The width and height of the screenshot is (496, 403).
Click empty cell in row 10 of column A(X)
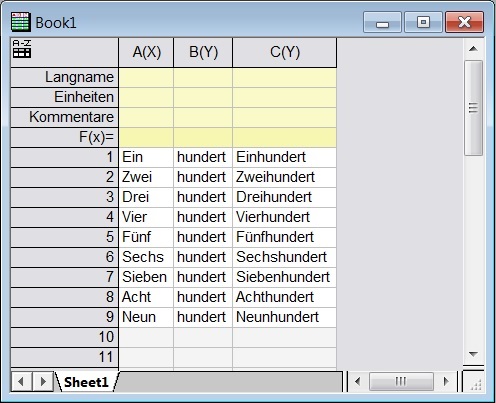coord(146,337)
